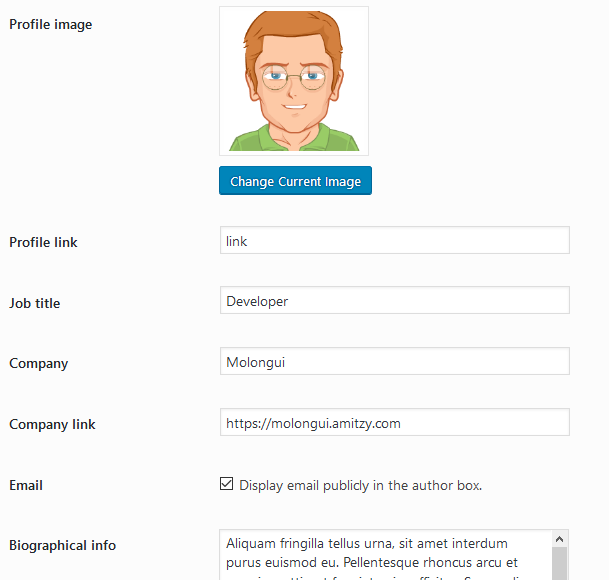Select the Company field with Molongui
Image resolution: width=609 pixels, height=580 pixels.
click(394, 362)
